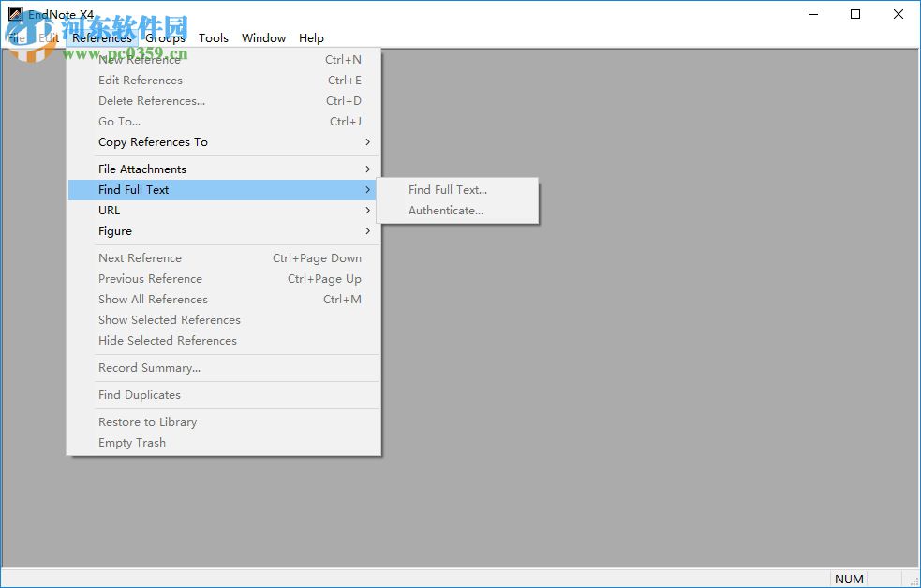This screenshot has width=921, height=588.
Task: Open the Help menu
Action: pos(312,38)
